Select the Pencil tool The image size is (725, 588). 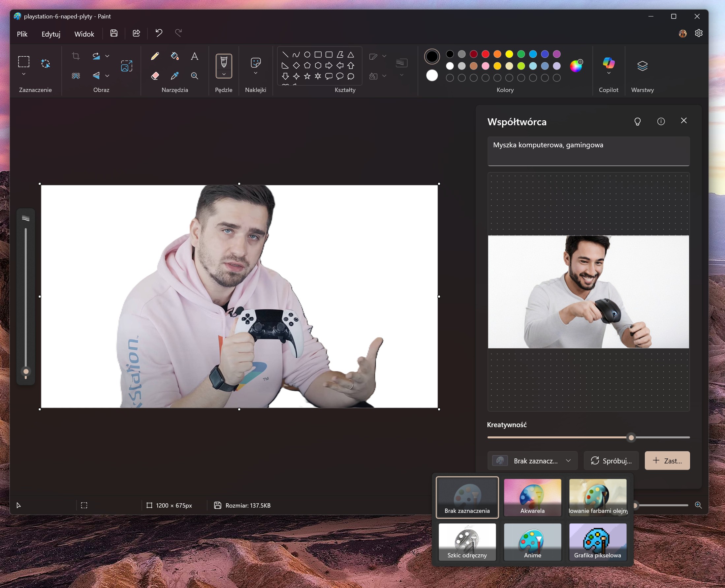point(155,56)
